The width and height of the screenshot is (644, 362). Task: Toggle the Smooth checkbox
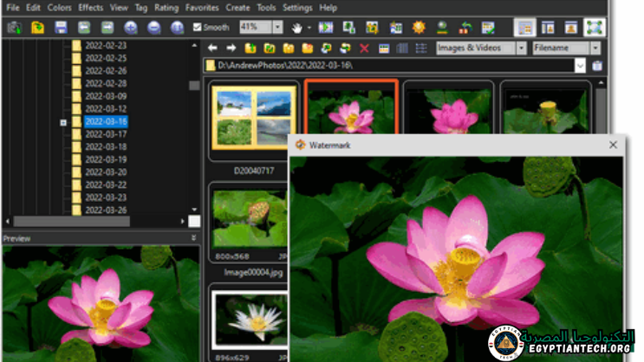[x=197, y=27]
